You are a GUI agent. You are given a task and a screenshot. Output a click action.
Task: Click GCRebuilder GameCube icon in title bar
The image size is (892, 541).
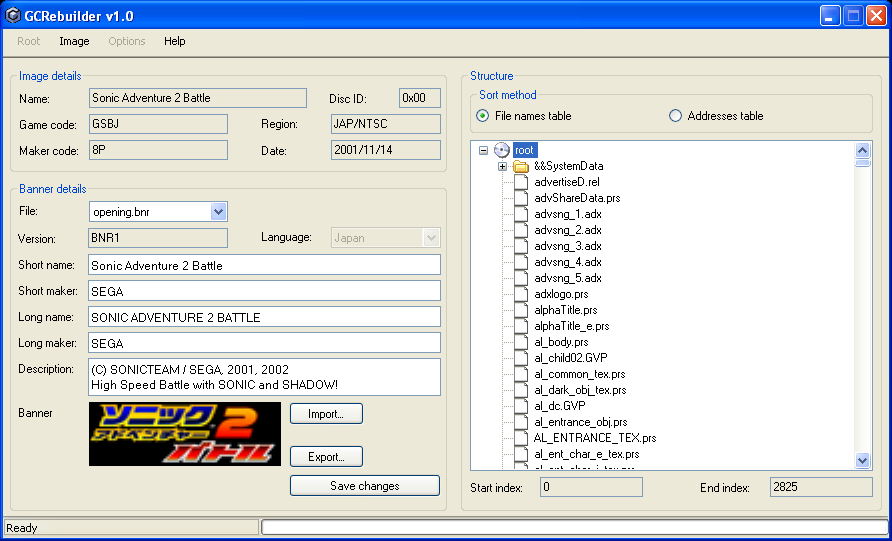point(13,15)
